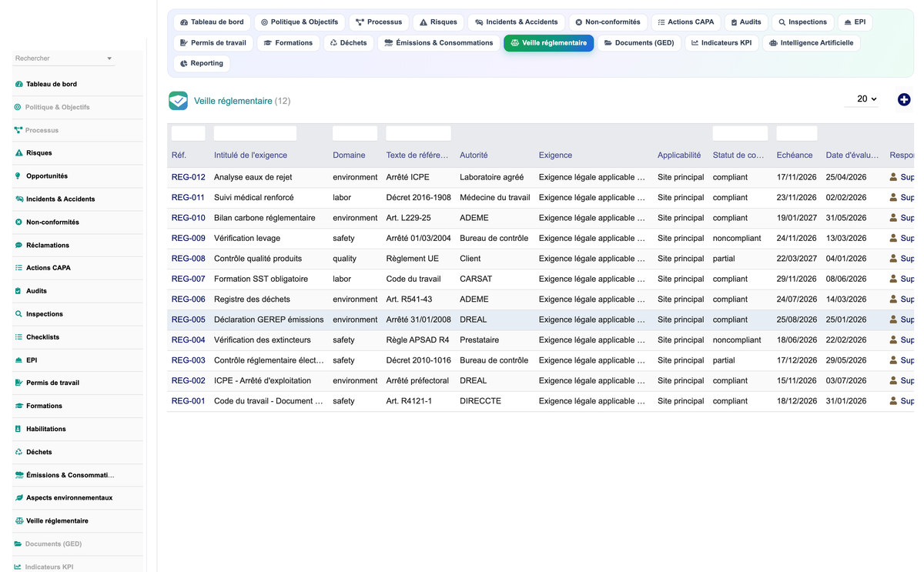Image resolution: width=924 pixels, height=572 pixels.
Task: Open the REG-008 reference link
Action: [x=188, y=259]
